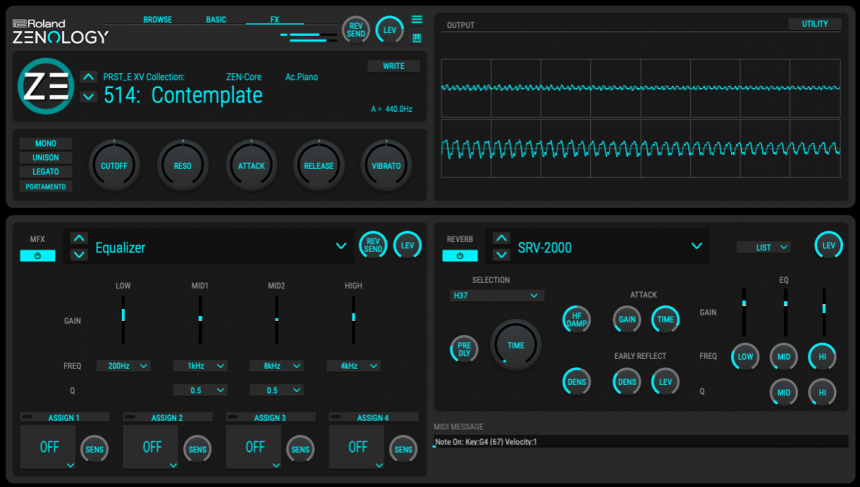860x487 pixels.
Task: Toggle the ASSIGN 1 indicator switch
Action: [x=27, y=417]
